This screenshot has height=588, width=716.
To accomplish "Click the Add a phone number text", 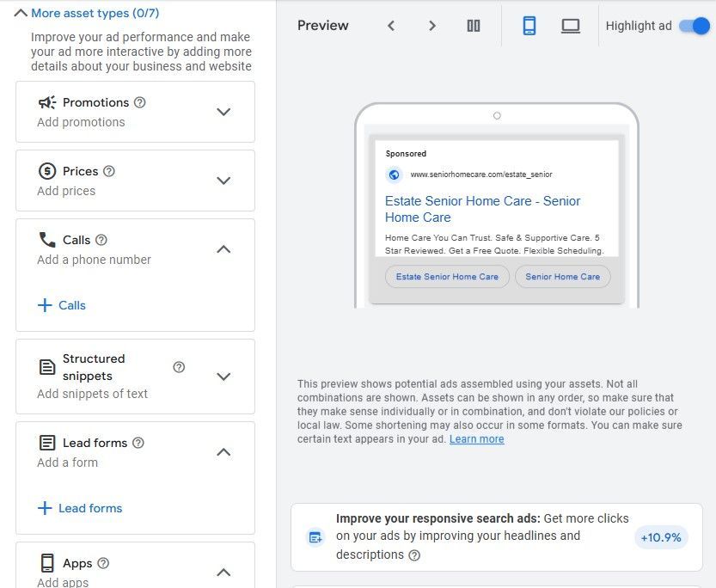I will (x=94, y=260).
